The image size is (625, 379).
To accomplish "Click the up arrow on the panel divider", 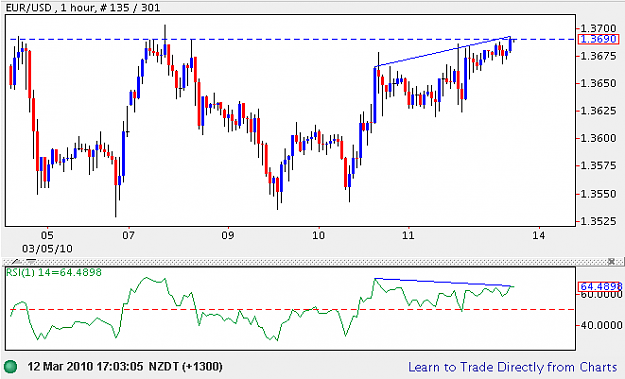I will point(16,262).
